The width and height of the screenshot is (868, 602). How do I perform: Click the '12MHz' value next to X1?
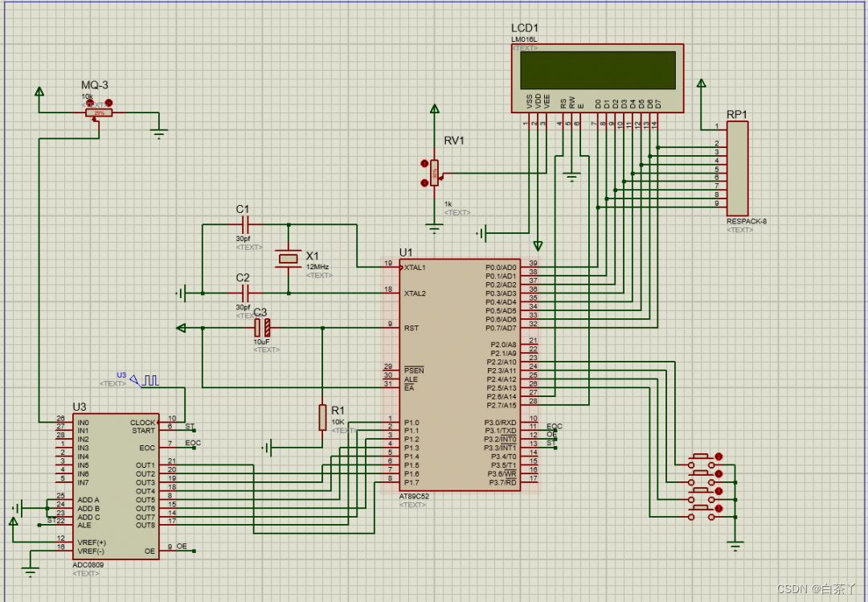pos(317,266)
